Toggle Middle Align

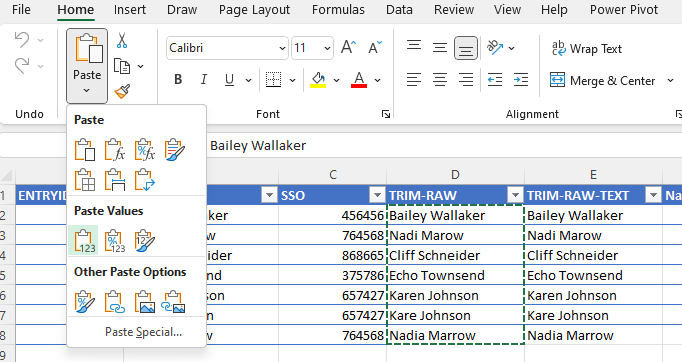coord(440,47)
